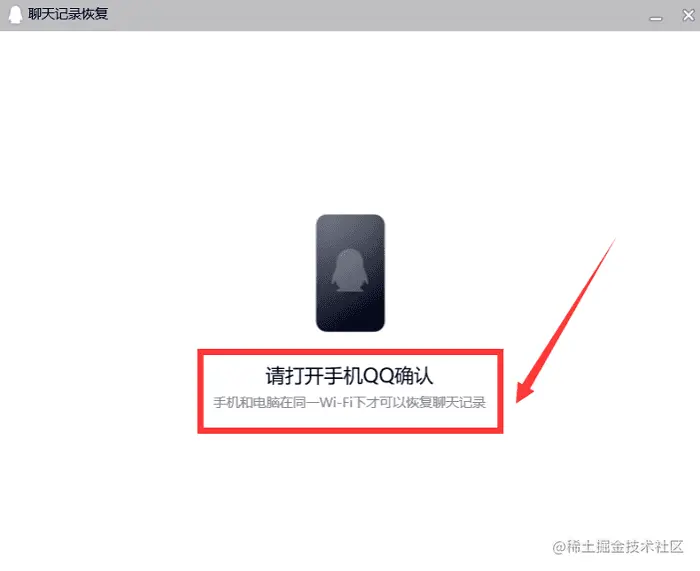Click the red highlight box's top border
This screenshot has width=700, height=571.
(350, 352)
